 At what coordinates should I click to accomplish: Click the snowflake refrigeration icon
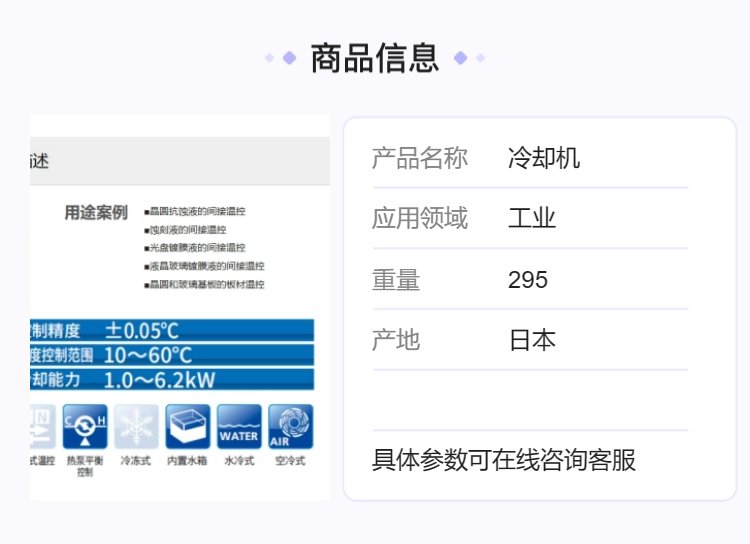pyautogui.click(x=136, y=426)
